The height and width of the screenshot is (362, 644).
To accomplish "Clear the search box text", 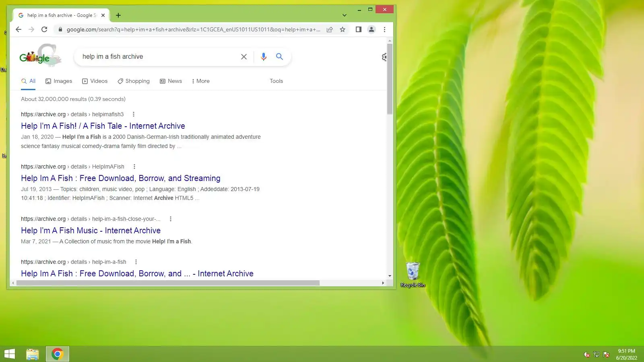I will (244, 57).
